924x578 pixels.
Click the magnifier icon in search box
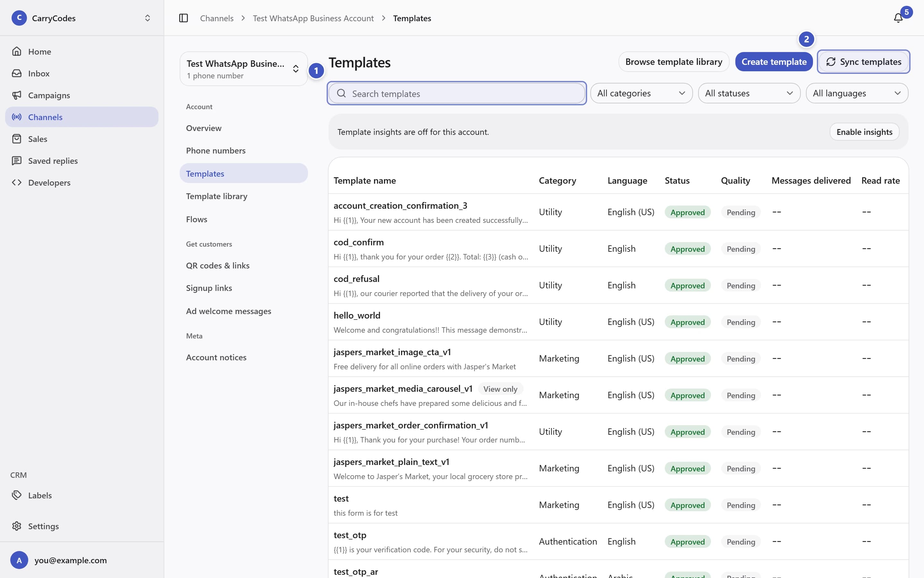coord(341,93)
